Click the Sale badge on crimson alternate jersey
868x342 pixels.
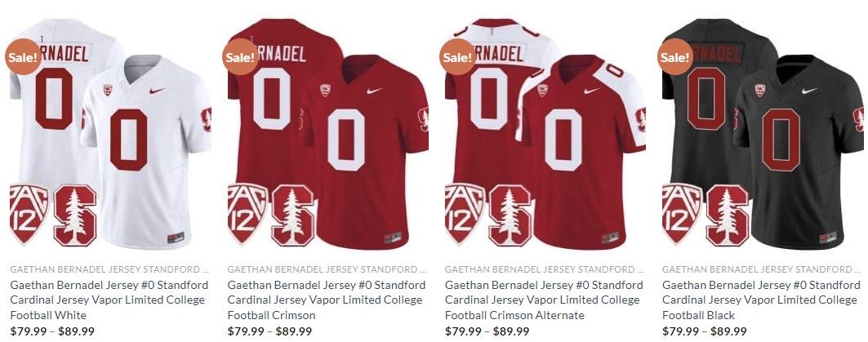[x=458, y=56]
